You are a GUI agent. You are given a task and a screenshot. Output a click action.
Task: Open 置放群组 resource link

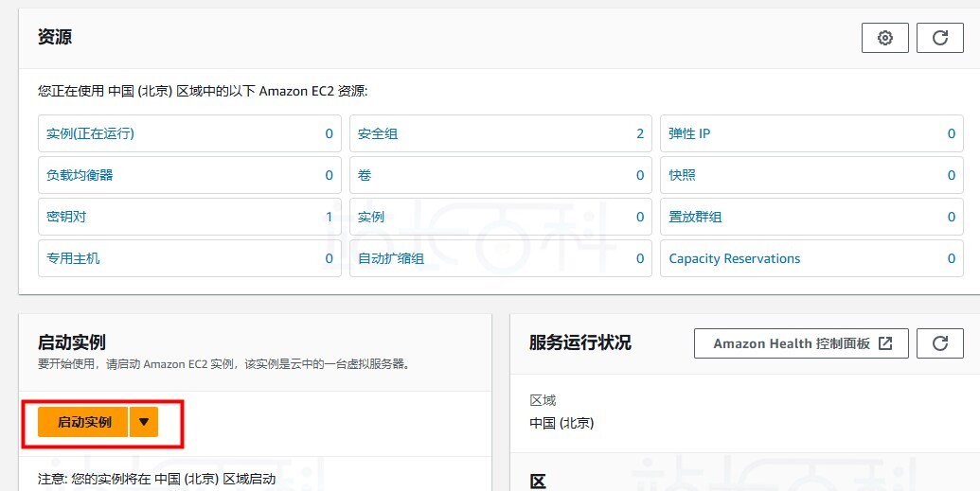point(695,217)
